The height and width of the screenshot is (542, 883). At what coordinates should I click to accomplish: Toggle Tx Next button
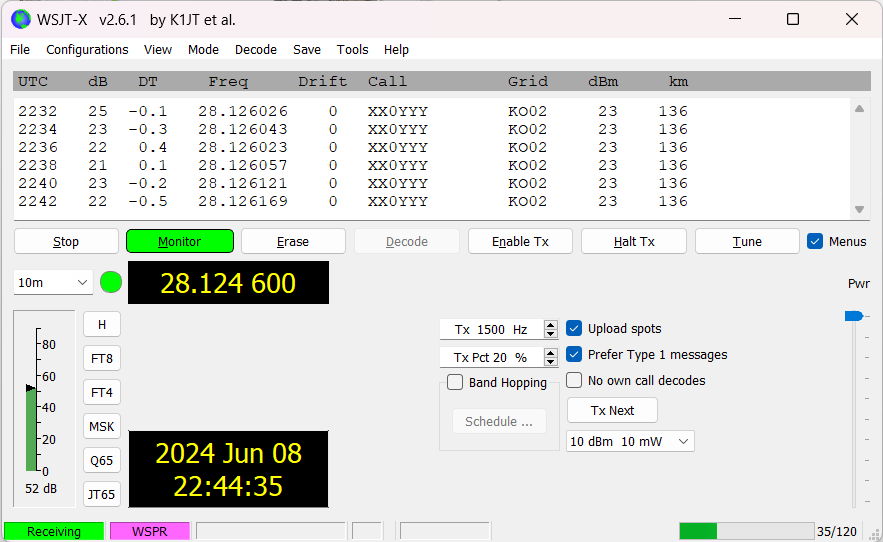point(612,410)
